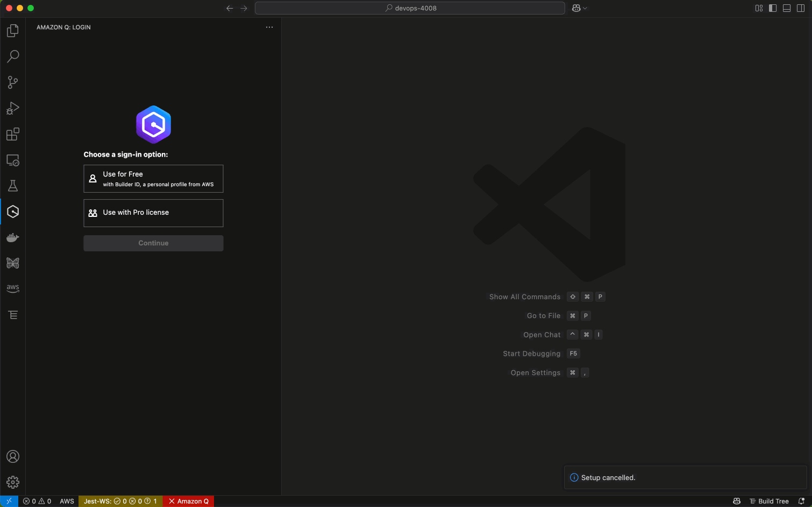Show errors and warnings panel
This screenshot has height=507, width=812.
(x=37, y=501)
